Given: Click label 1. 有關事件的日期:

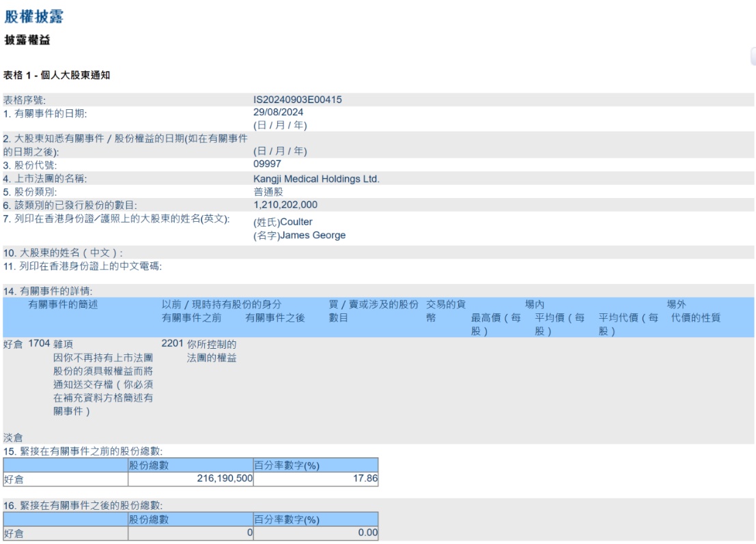Looking at the screenshot, I should pyautogui.click(x=45, y=114).
